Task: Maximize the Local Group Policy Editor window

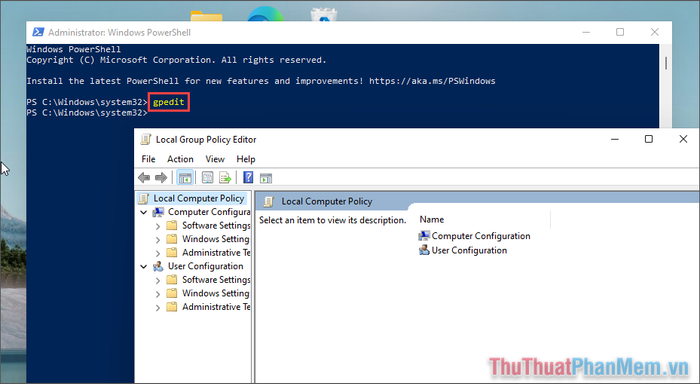Action: click(649, 139)
